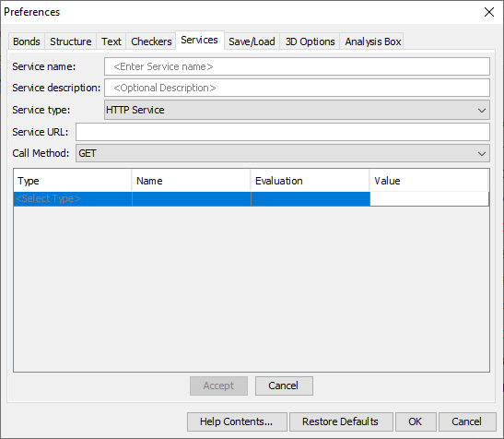Close the Preferences window
Screen dimensions: 504x439
[489, 12]
